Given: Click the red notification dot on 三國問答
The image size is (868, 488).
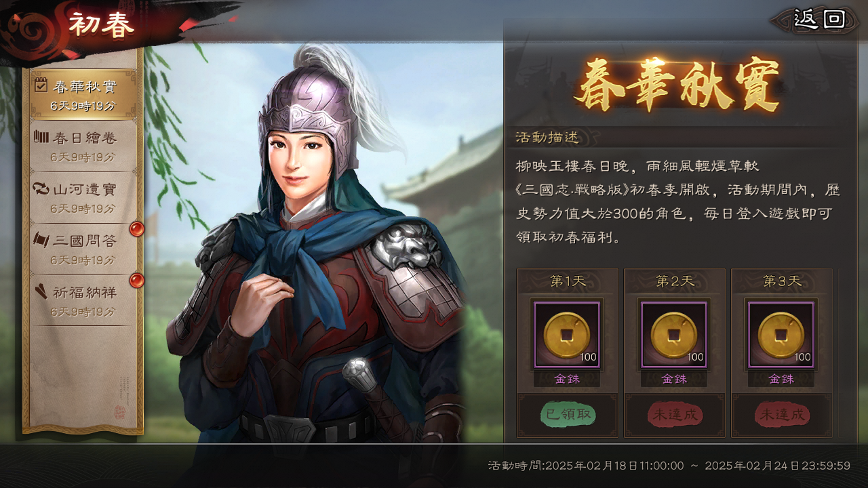Looking at the screenshot, I should click(137, 229).
